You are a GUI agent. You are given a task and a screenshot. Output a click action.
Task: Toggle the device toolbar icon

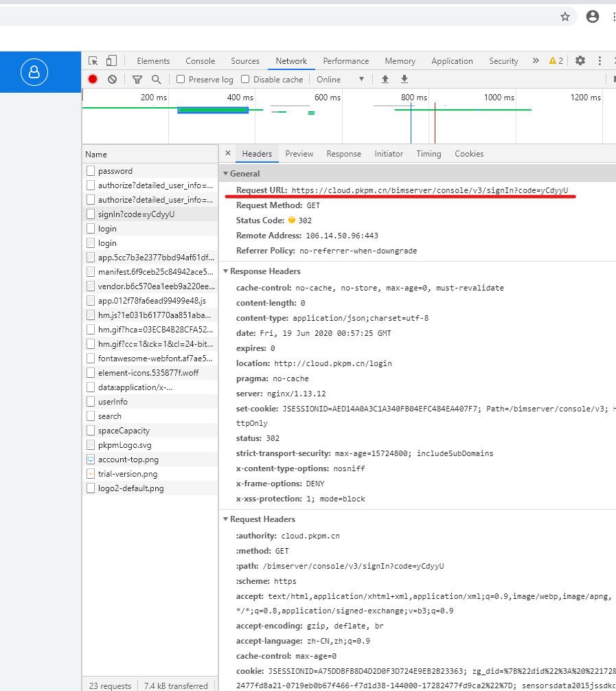[x=112, y=60]
